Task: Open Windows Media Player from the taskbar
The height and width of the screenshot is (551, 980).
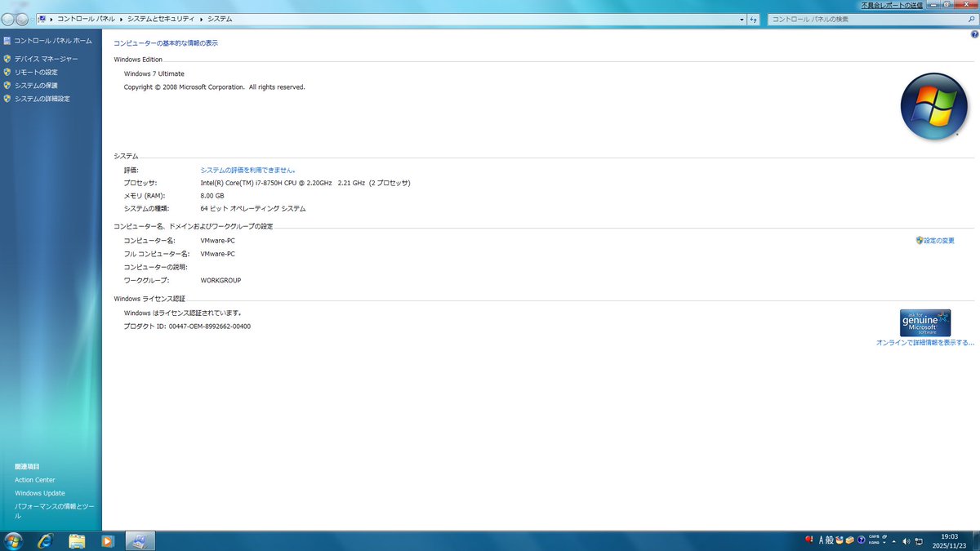Action: pos(107,540)
